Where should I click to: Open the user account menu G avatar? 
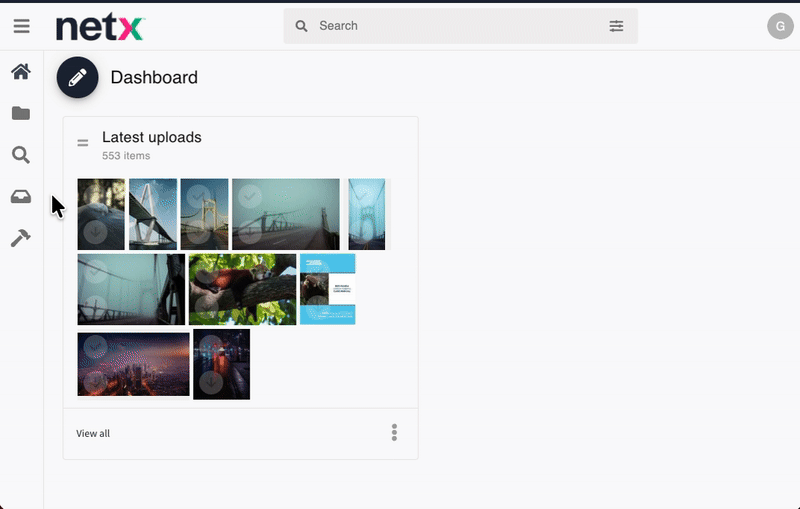780,26
